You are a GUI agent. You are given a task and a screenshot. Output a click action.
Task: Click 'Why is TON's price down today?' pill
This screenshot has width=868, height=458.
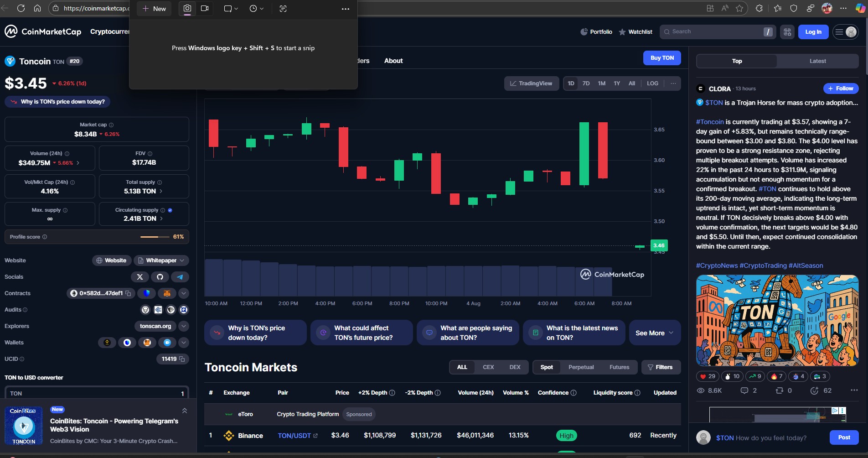(x=57, y=102)
